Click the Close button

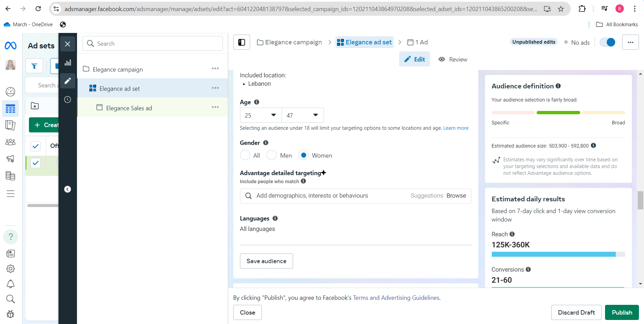coord(247,312)
